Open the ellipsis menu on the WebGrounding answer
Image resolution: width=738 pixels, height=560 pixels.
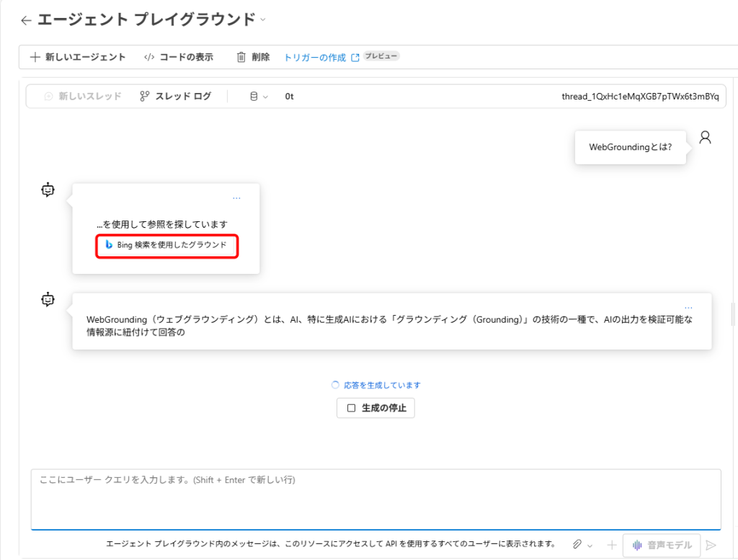[688, 307]
